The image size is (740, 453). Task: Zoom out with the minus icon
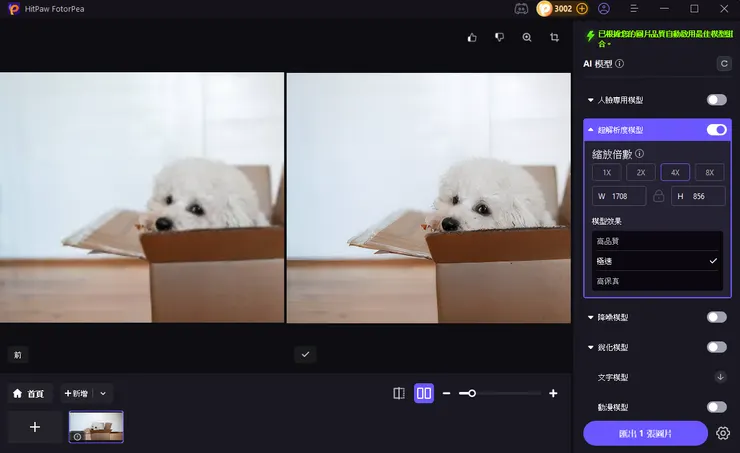point(446,393)
